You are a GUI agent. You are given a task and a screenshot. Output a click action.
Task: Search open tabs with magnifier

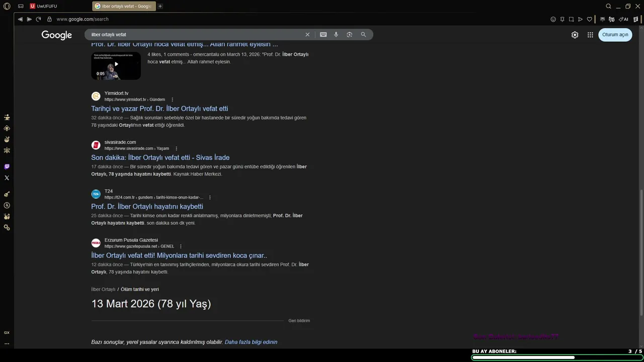click(608, 6)
